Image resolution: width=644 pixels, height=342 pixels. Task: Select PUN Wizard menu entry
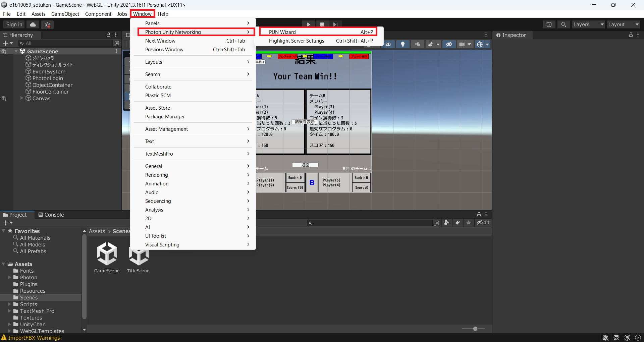pos(318,32)
